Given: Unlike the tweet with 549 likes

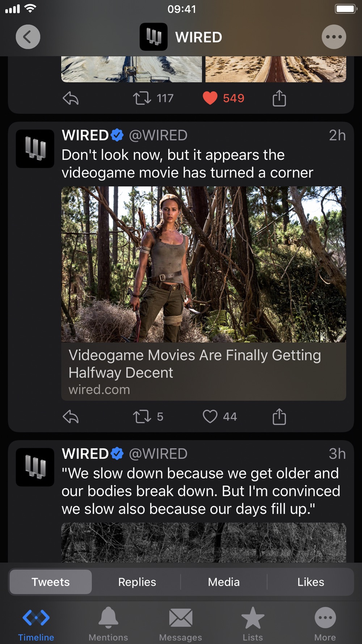Looking at the screenshot, I should pos(210,98).
